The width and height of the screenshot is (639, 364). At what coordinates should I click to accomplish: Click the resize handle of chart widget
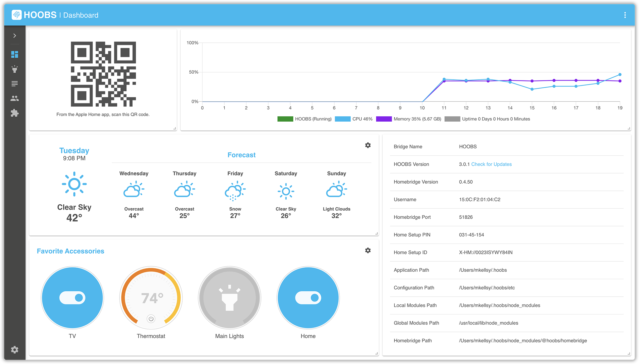click(629, 128)
